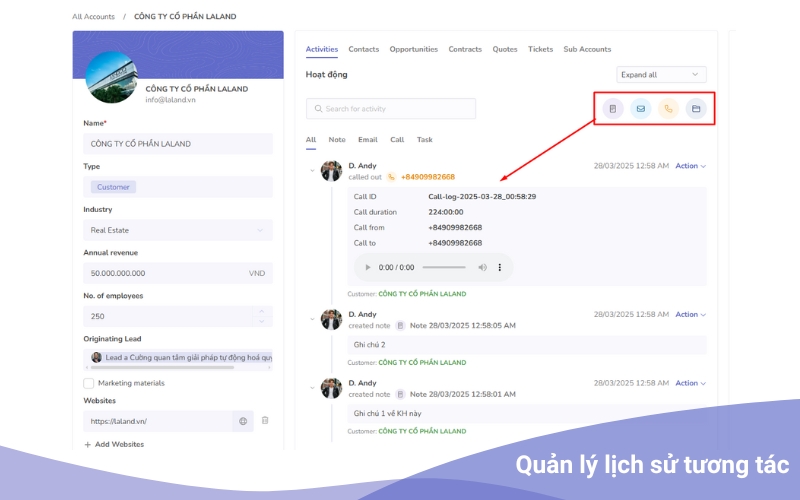Click the Ghi chú 2 note content
The image size is (800, 500).
click(527, 345)
